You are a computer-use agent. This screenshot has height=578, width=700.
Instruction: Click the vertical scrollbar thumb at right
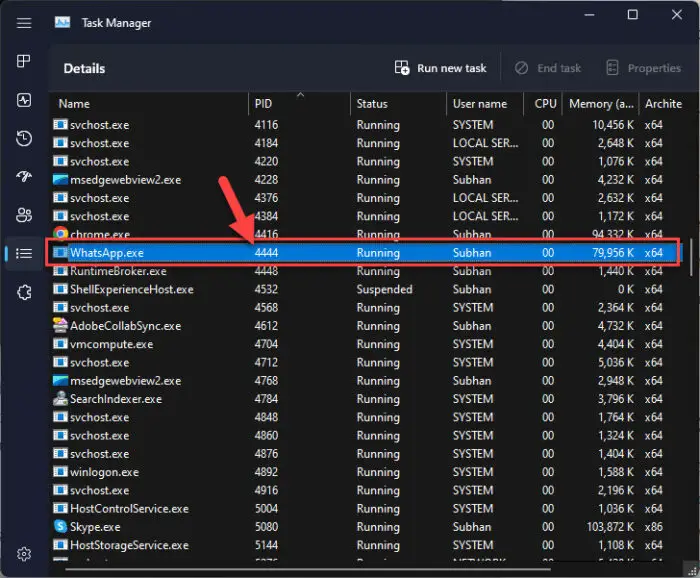pos(691,257)
